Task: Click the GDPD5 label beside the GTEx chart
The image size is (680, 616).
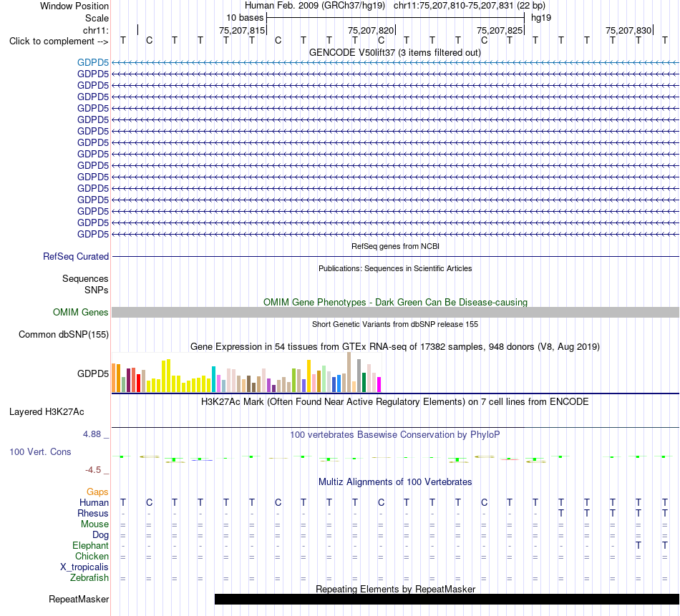Action: [93, 373]
